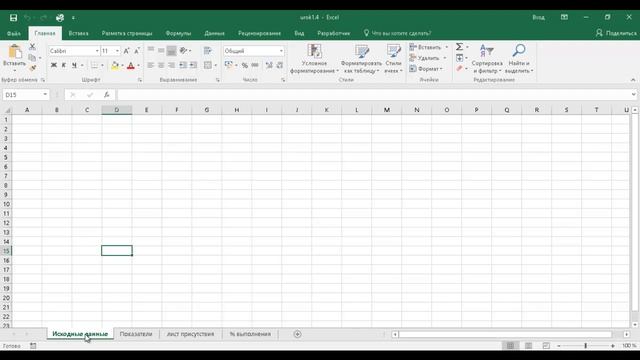The width and height of the screenshot is (640, 360).
Task: Click macro recording icon in status bar
Action: [x=33, y=346]
